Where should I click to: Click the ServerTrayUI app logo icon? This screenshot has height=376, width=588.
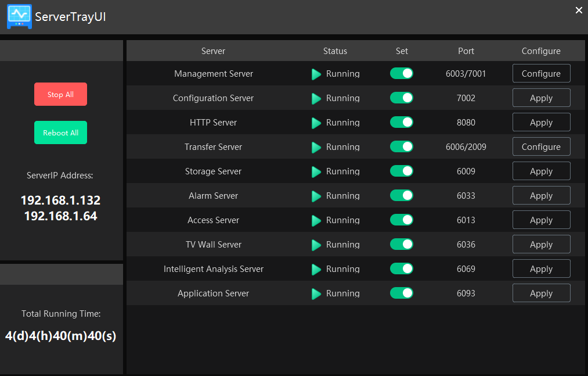19,17
